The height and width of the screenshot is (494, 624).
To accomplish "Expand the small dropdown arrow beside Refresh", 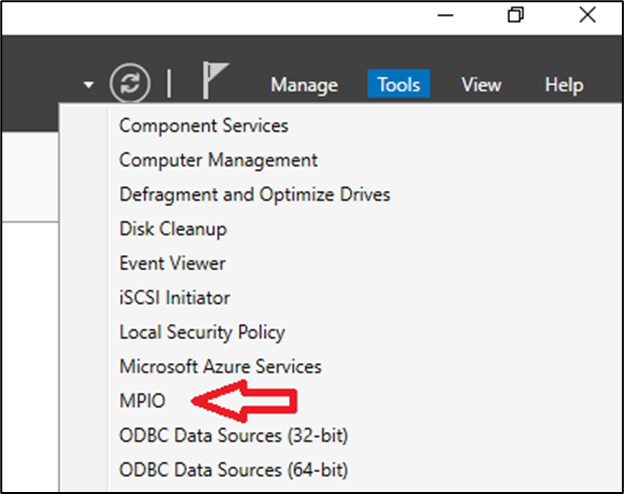I will tap(89, 85).
